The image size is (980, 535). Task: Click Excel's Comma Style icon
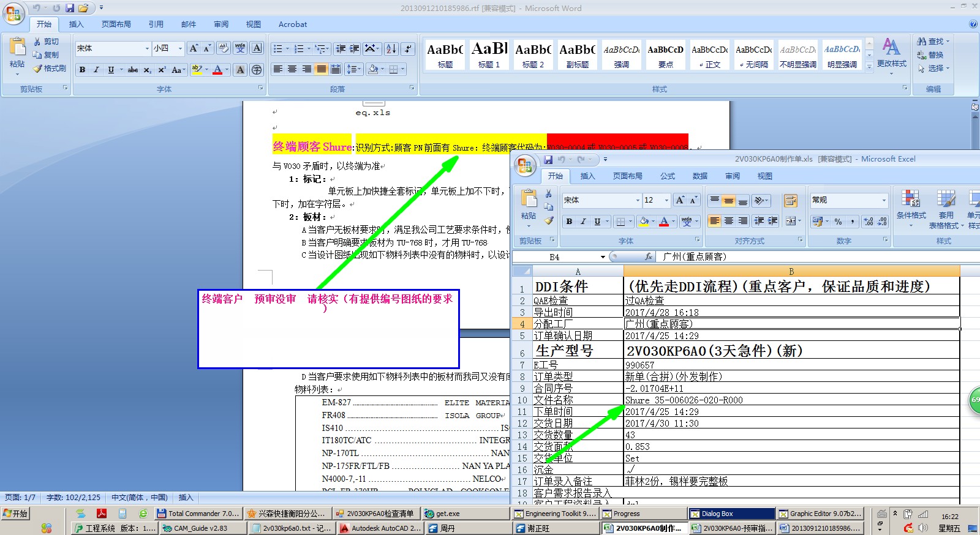click(x=852, y=222)
